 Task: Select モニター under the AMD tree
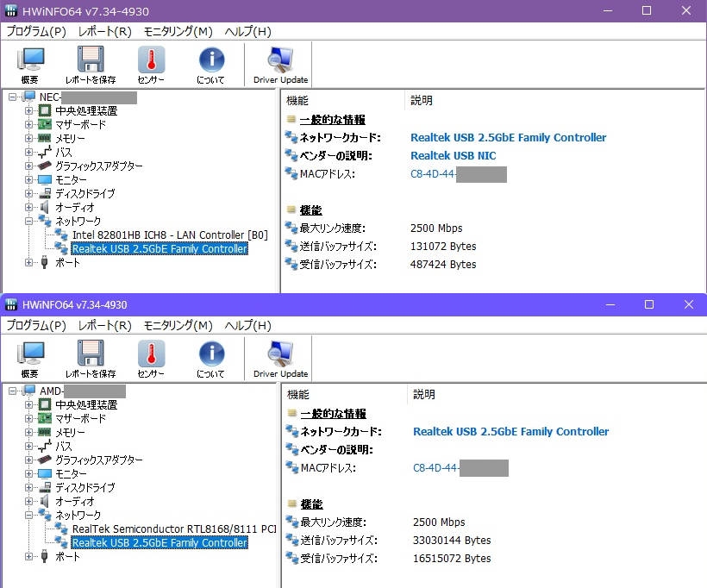click(71, 474)
